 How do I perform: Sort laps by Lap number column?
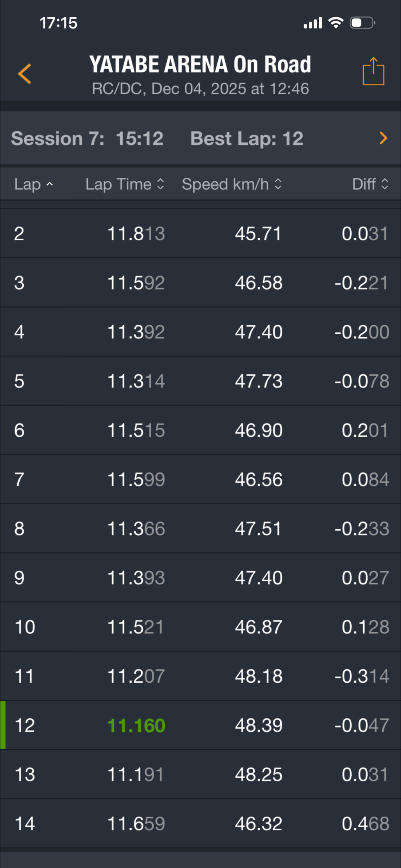point(33,184)
